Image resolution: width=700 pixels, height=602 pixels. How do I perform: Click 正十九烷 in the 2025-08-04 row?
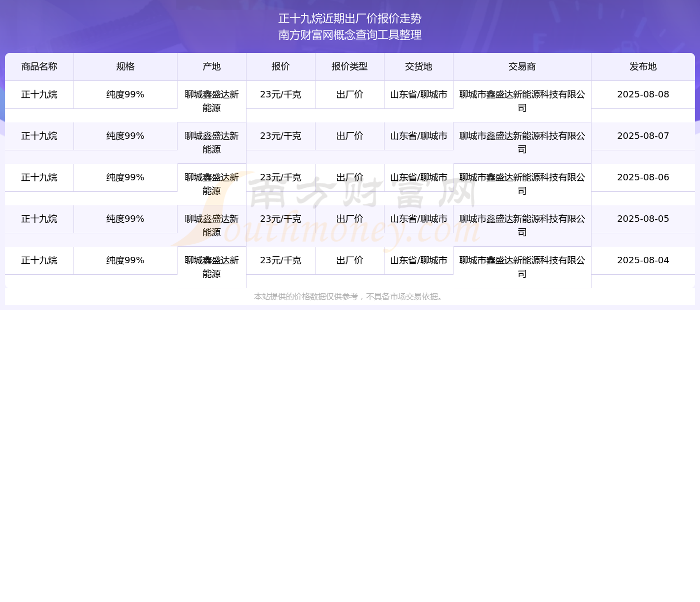click(39, 260)
